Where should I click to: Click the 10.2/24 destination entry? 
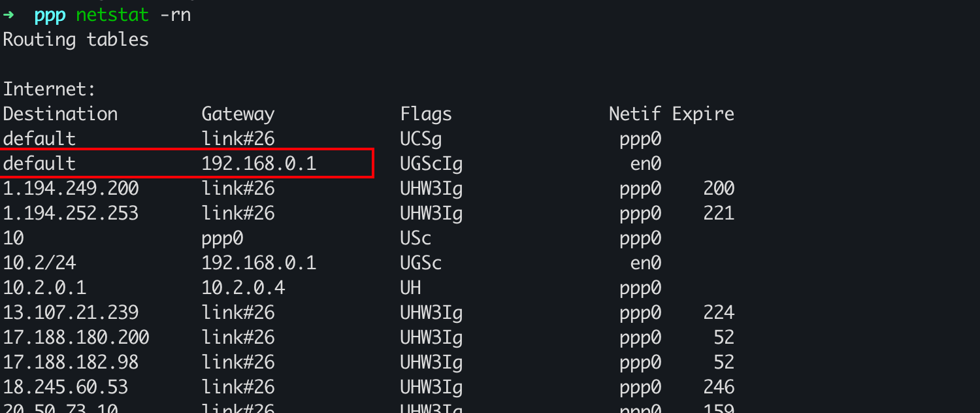tap(39, 263)
